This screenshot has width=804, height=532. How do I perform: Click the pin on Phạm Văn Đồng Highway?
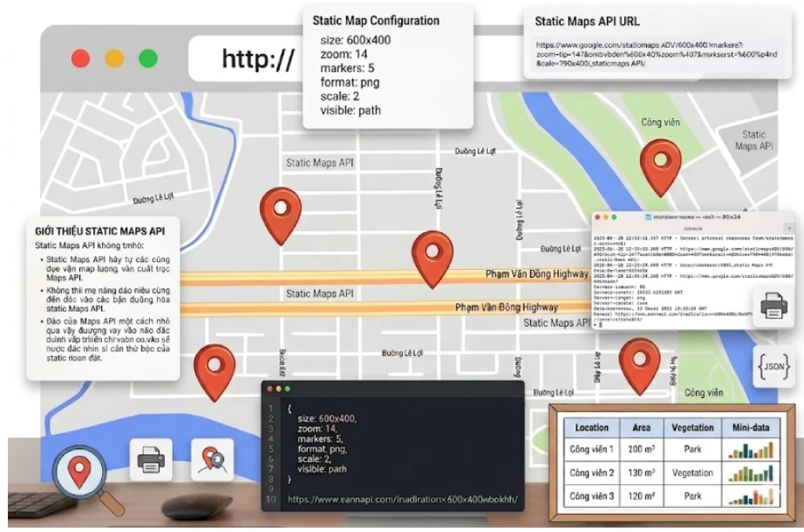tap(433, 259)
